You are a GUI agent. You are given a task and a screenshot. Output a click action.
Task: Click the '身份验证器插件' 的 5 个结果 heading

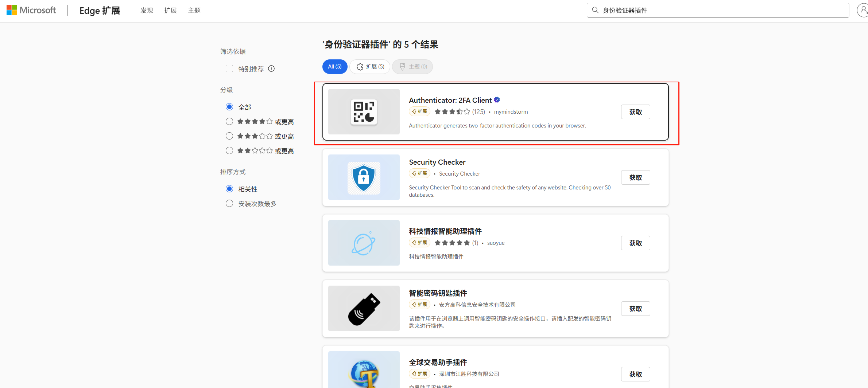pyautogui.click(x=380, y=44)
